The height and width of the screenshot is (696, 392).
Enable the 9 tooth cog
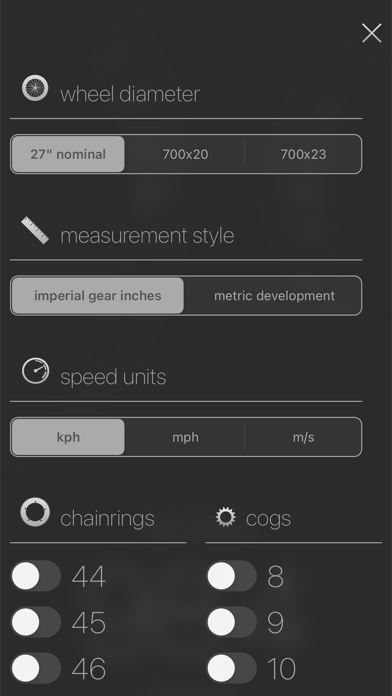pyautogui.click(x=231, y=622)
